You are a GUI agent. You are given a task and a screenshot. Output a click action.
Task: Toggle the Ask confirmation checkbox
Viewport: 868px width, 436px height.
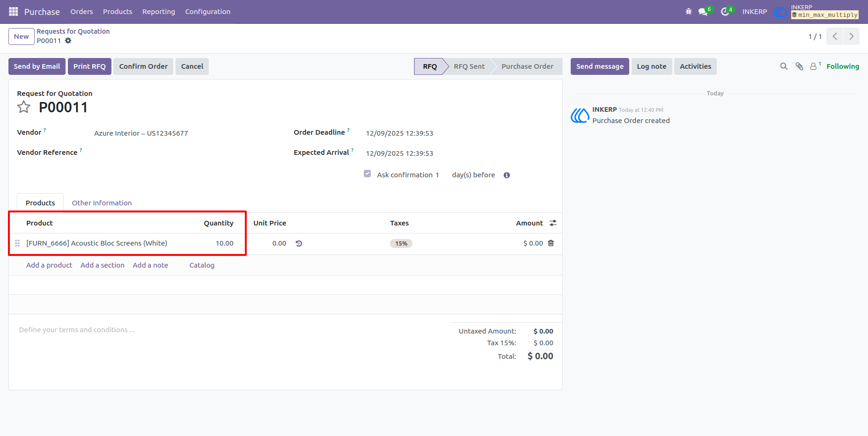(x=368, y=174)
